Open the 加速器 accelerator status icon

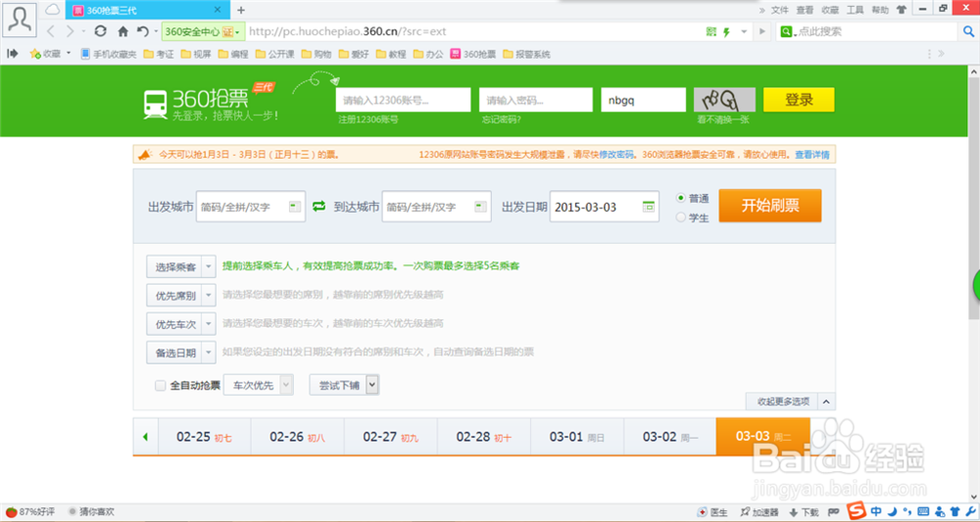point(759,512)
